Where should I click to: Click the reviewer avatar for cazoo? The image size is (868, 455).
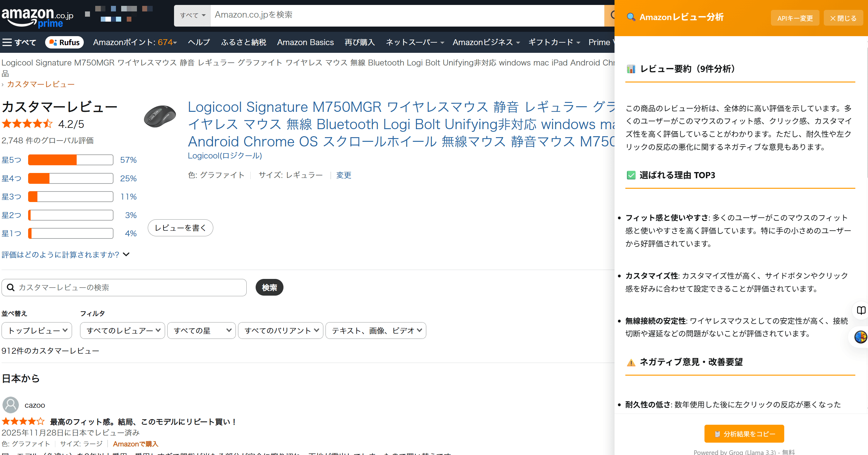point(11,405)
